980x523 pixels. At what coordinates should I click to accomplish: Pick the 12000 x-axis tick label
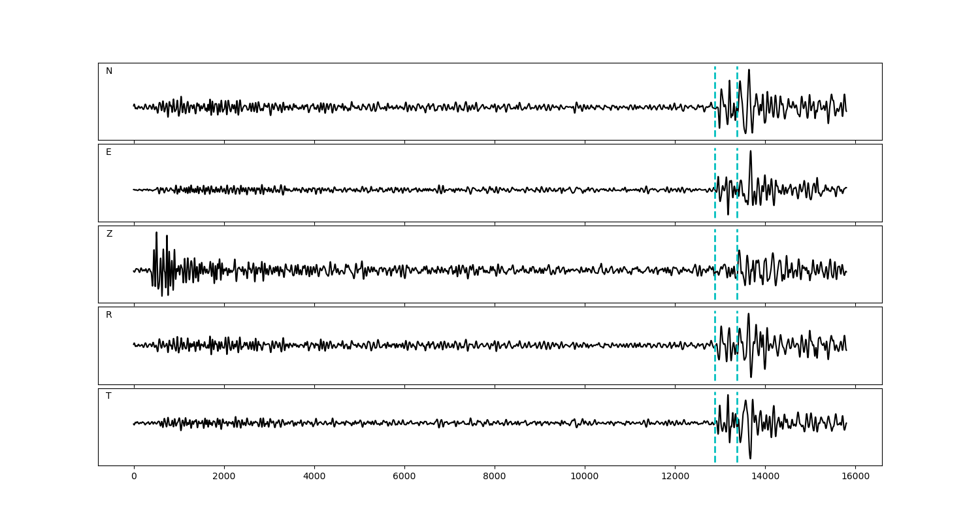(x=675, y=477)
